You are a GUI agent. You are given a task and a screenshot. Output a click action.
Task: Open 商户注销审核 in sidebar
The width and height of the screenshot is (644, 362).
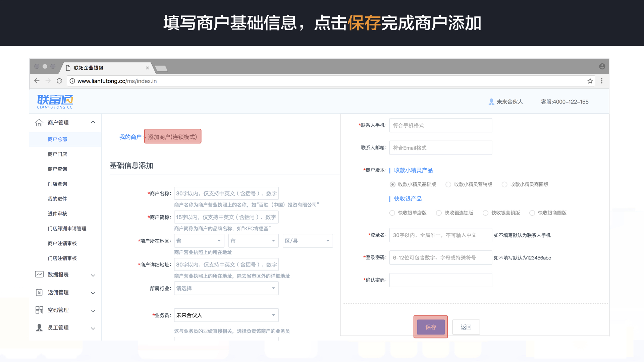62,243
